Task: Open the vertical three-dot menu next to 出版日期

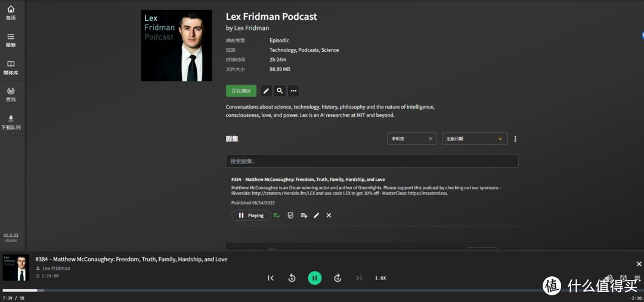Action: coord(515,139)
